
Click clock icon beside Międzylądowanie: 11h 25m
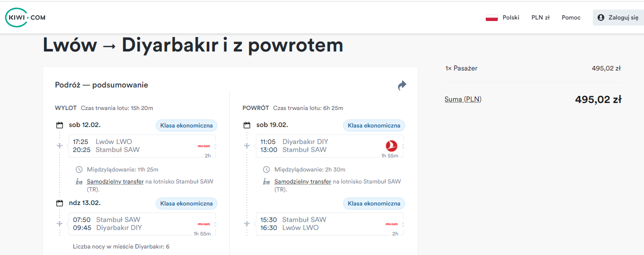(79, 169)
